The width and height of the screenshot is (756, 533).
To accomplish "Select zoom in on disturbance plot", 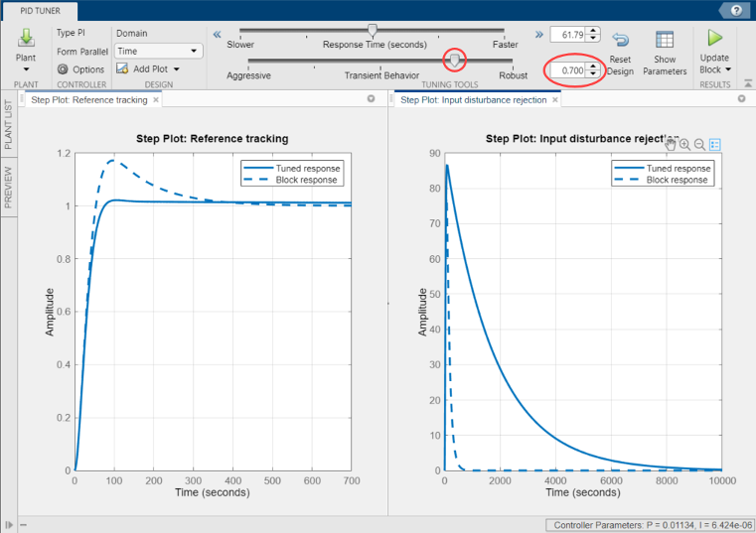I will [684, 144].
